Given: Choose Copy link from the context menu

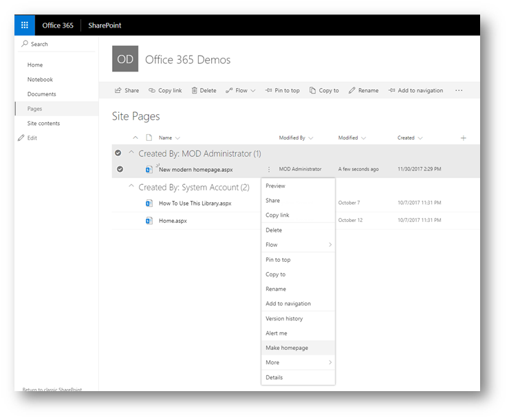Looking at the screenshot, I should [x=298, y=215].
